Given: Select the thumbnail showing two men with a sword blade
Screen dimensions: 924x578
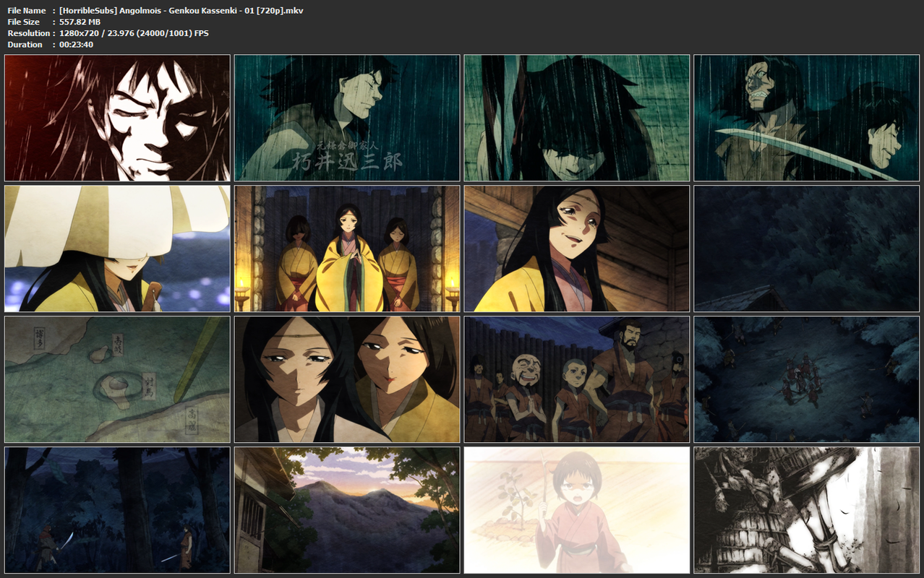Looking at the screenshot, I should (x=807, y=118).
